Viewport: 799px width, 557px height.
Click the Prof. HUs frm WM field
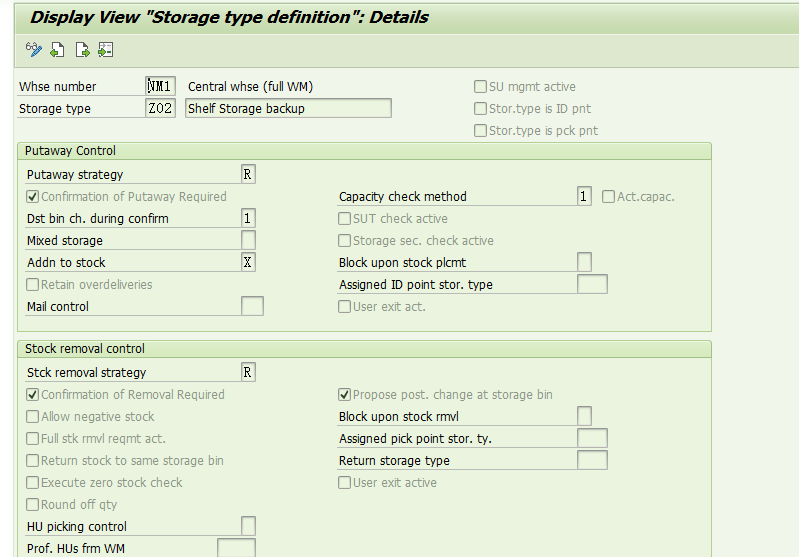pos(236,548)
